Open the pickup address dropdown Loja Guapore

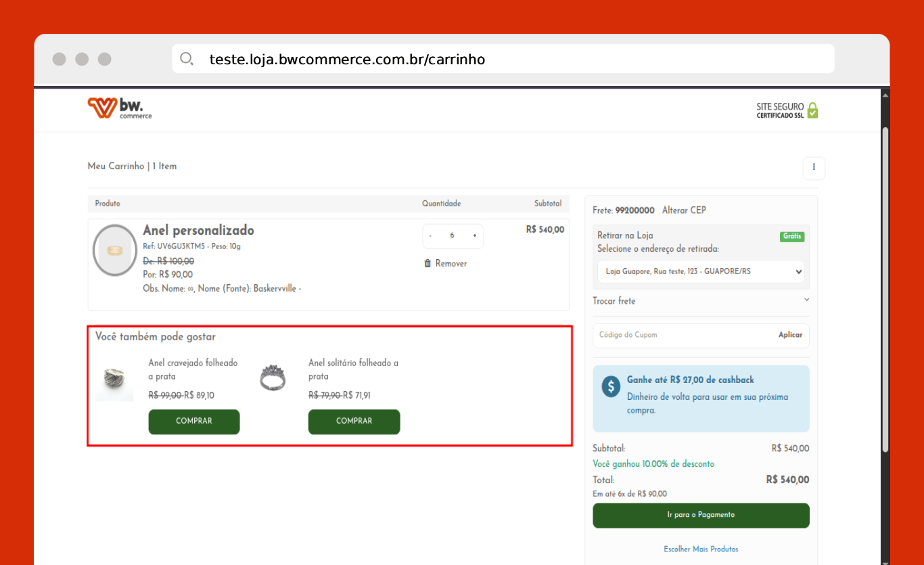[x=701, y=271]
